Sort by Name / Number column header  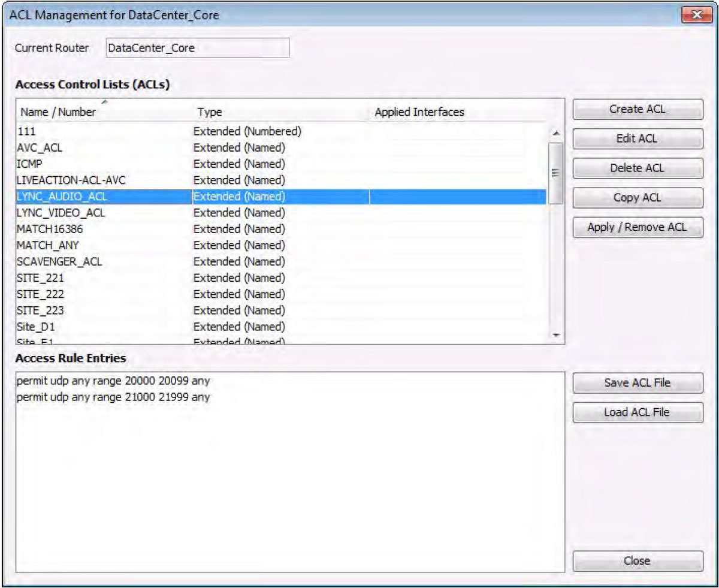point(59,112)
